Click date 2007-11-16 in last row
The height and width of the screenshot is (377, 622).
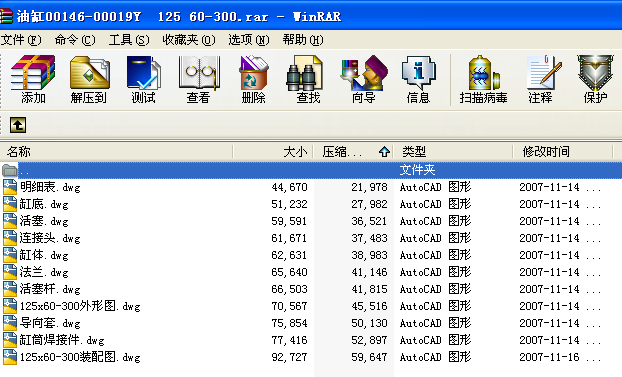[549, 357]
